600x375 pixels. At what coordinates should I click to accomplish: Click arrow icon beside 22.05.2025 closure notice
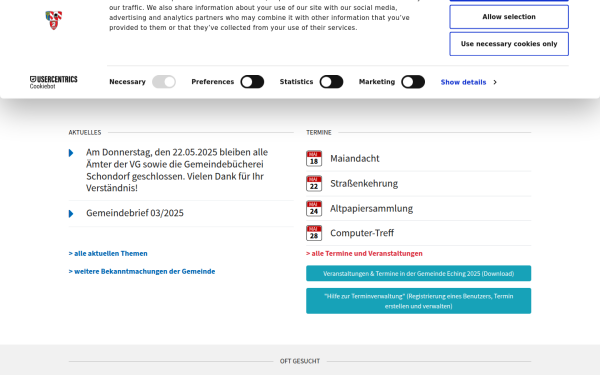point(71,153)
